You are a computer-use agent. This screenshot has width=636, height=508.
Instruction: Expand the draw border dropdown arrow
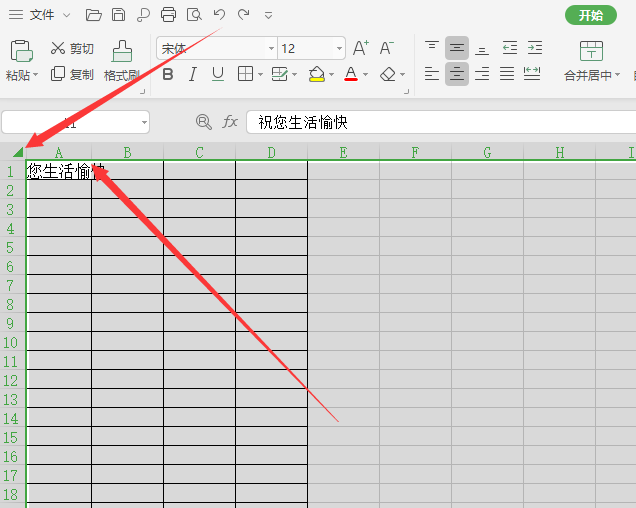click(294, 75)
